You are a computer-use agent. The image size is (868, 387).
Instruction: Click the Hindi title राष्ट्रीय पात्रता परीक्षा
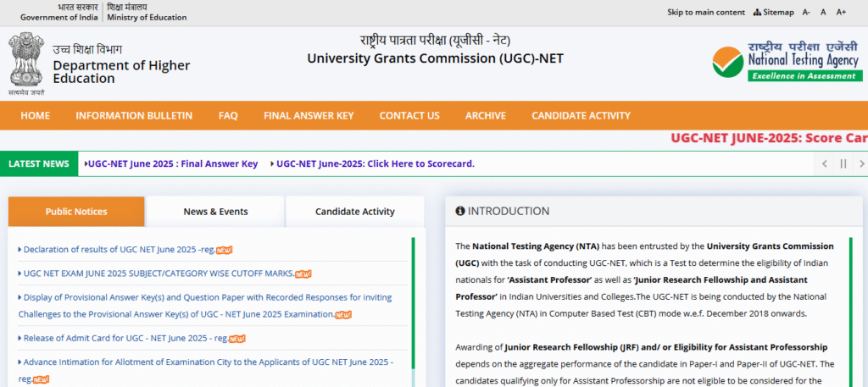click(435, 40)
